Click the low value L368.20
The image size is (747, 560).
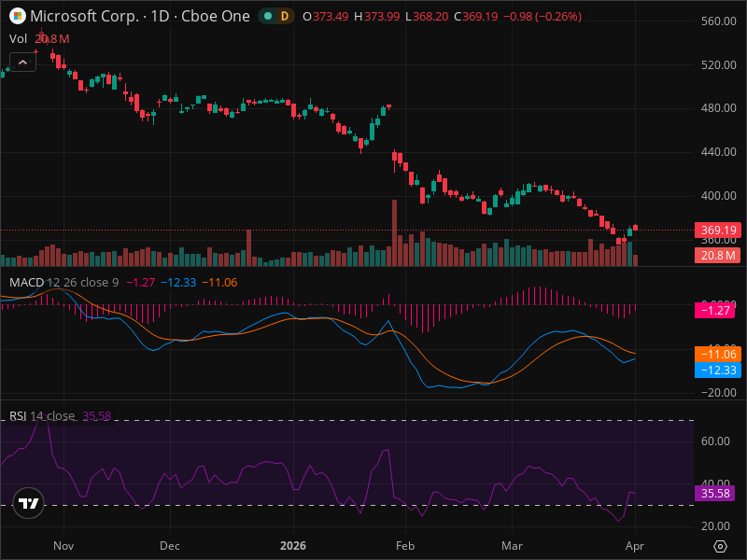click(x=427, y=17)
